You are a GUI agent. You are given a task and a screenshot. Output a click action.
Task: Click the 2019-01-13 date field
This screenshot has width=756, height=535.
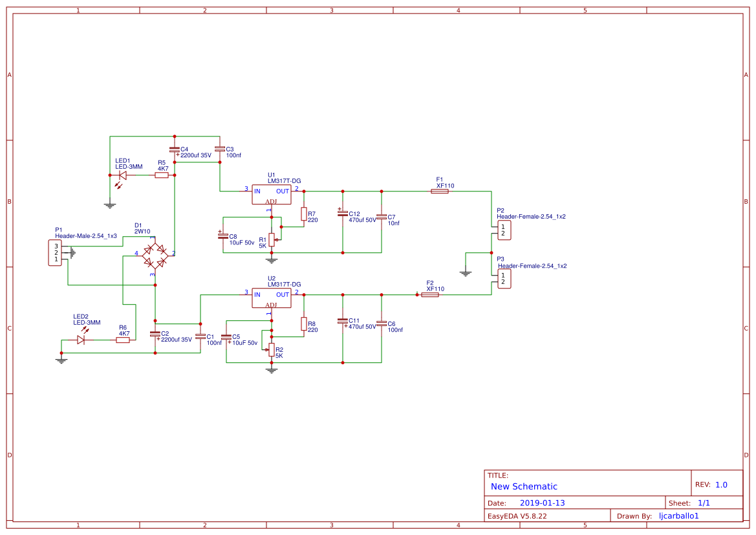click(544, 502)
